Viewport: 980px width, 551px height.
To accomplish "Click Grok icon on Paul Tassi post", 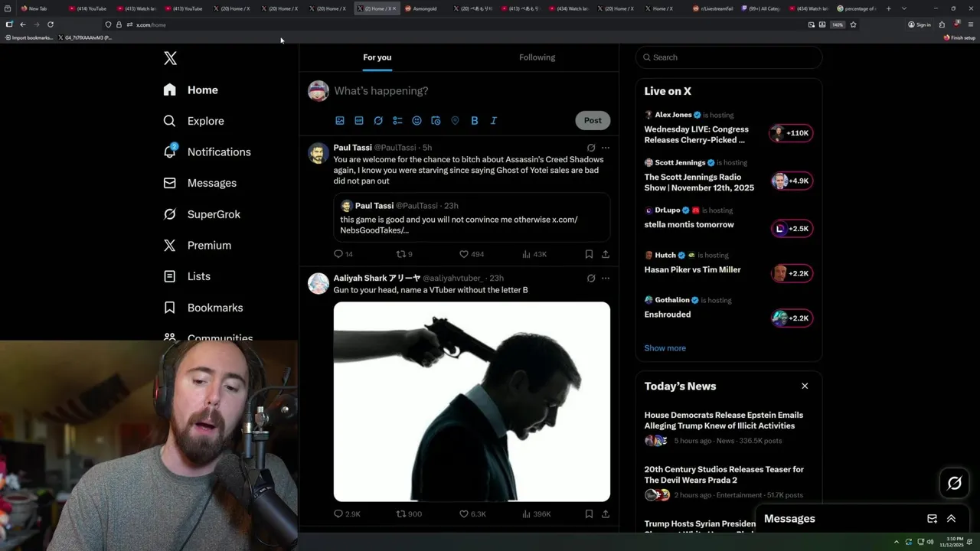I will tap(591, 148).
